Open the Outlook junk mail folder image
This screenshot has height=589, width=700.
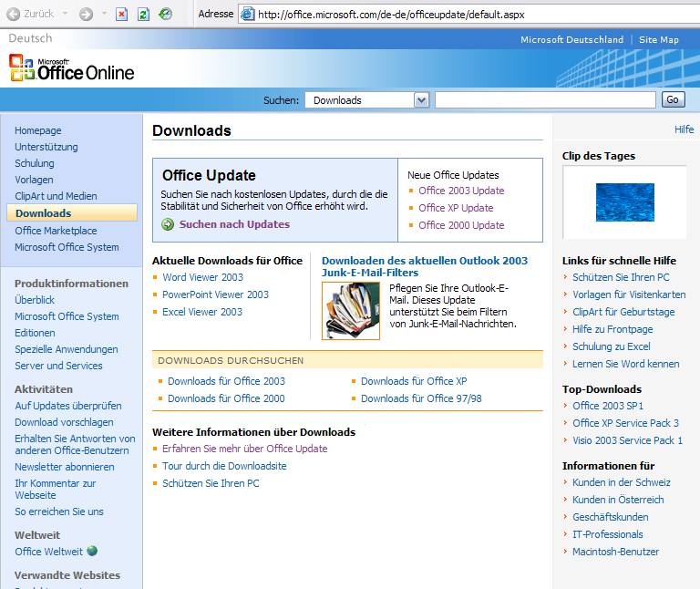point(351,311)
